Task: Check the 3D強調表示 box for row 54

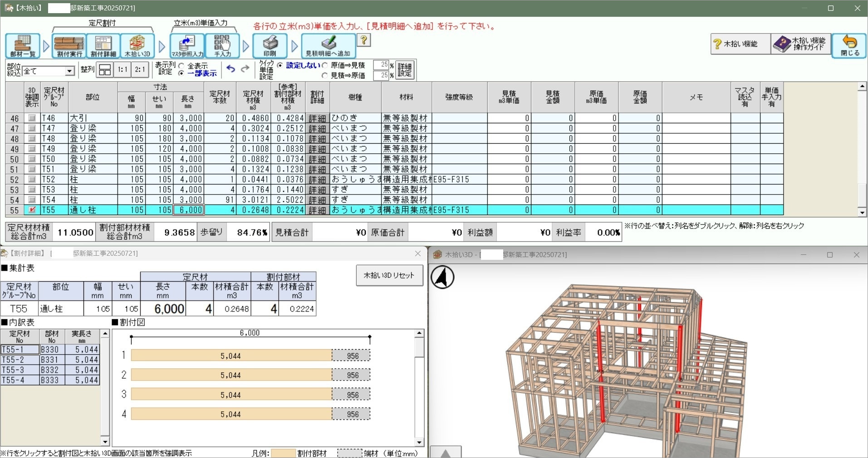Action: tap(32, 200)
